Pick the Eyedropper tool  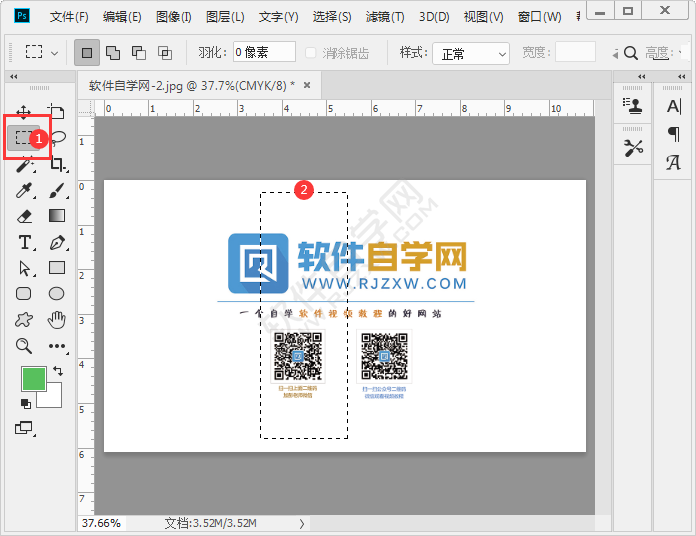24,190
